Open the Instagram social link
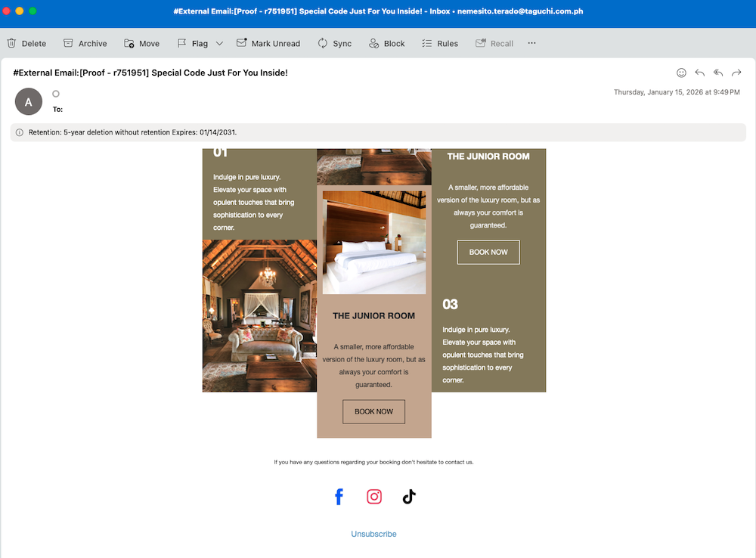Viewport: 756px width, 558px height. coord(374,497)
